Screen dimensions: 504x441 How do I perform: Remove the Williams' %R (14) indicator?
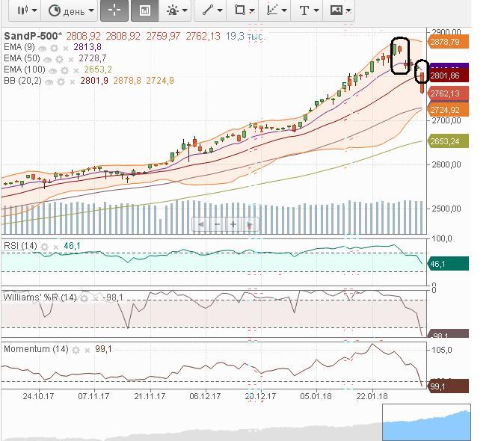(95, 299)
